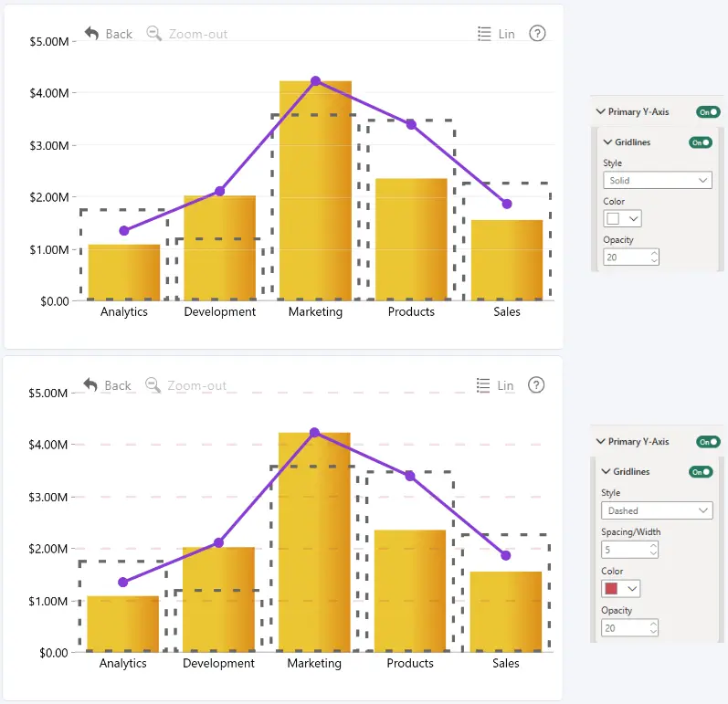The image size is (728, 704).
Task: Click the Opacity field in upper panel
Action: tap(631, 257)
